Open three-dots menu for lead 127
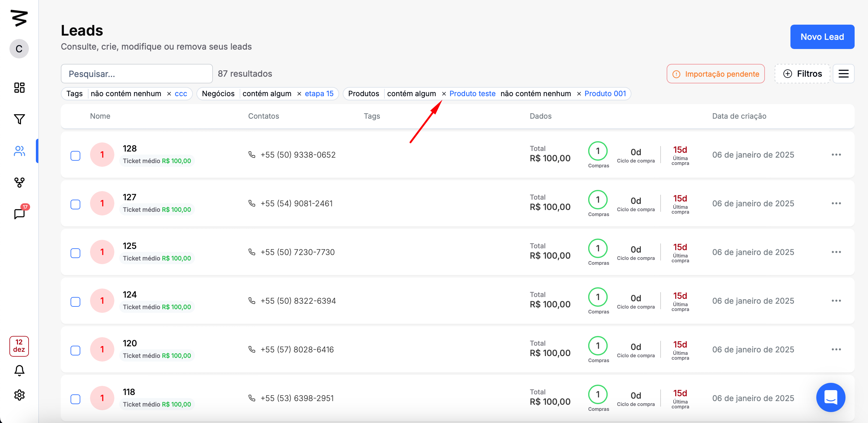The image size is (868, 423). pyautogui.click(x=836, y=203)
